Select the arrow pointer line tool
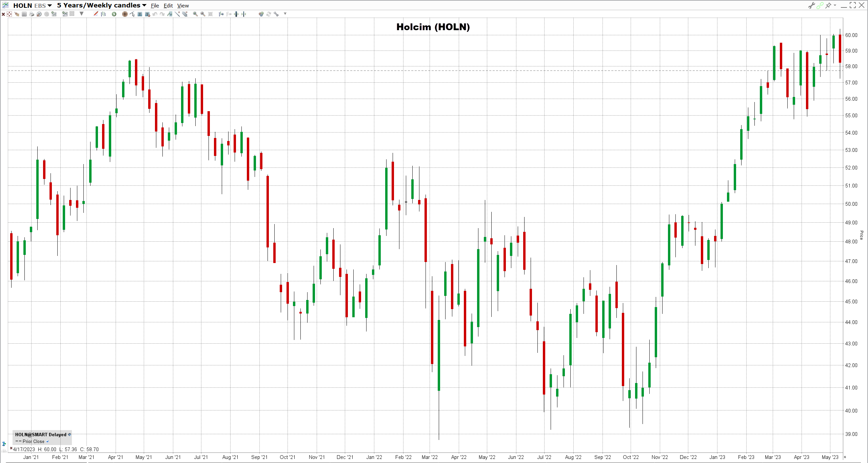 132,14
